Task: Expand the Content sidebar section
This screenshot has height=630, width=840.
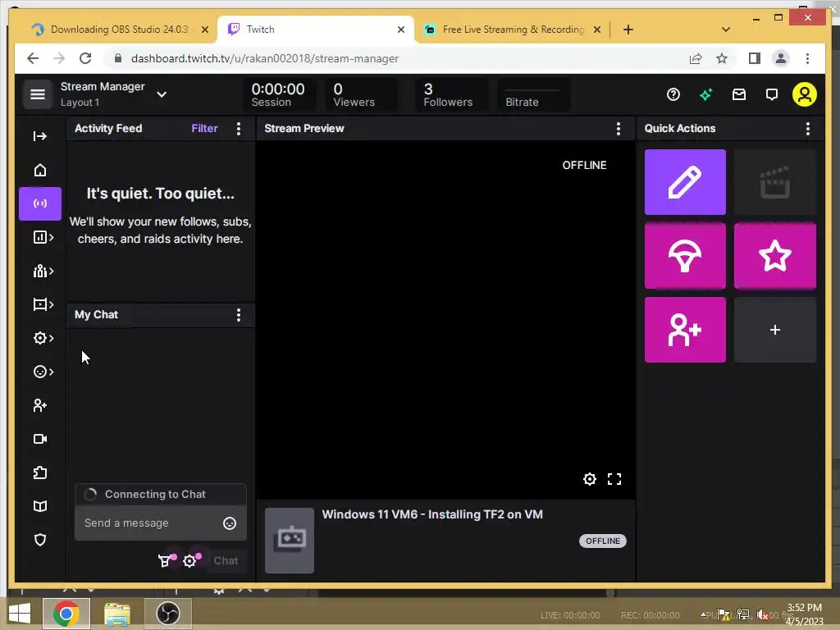Action: pos(43,305)
